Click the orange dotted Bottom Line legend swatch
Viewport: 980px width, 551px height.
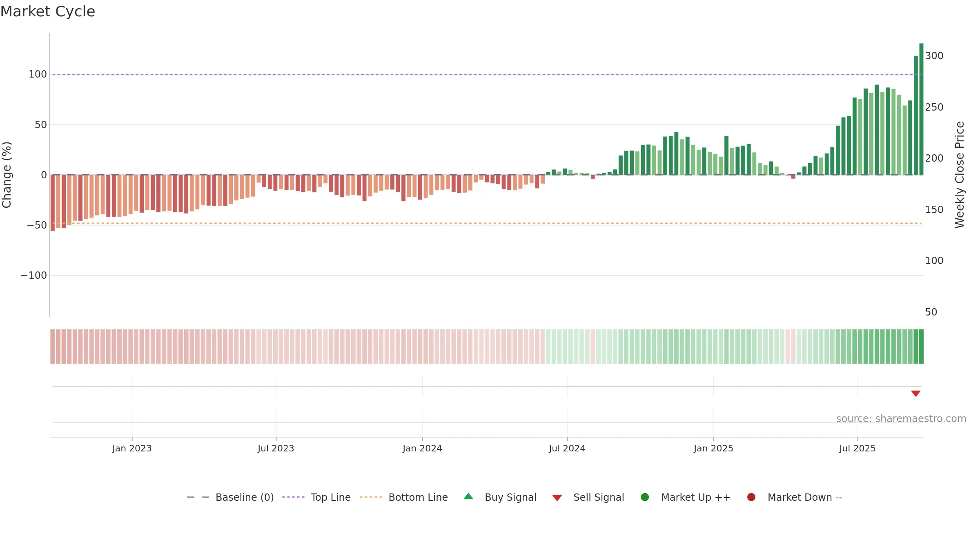(x=371, y=497)
